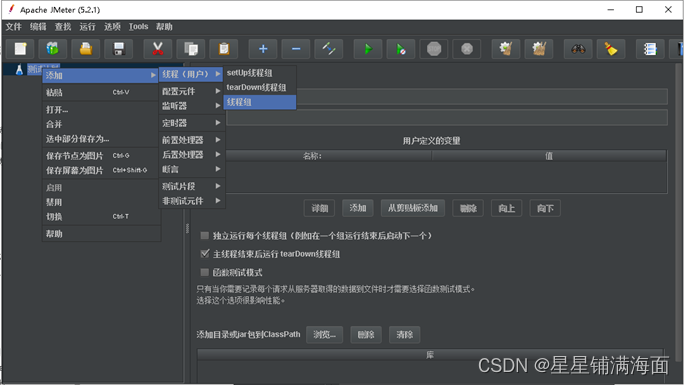Click the Paste clipboard icon
The image size is (686, 385).
pos(224,49)
